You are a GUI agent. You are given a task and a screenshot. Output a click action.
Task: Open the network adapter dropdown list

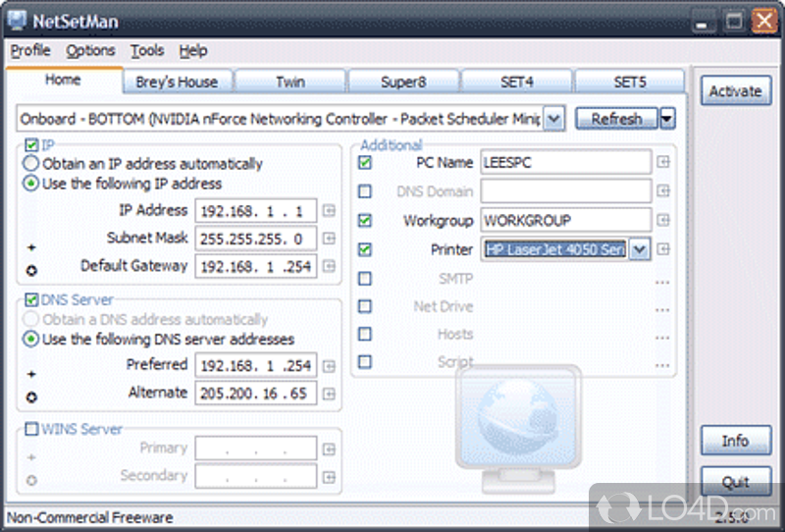(553, 119)
